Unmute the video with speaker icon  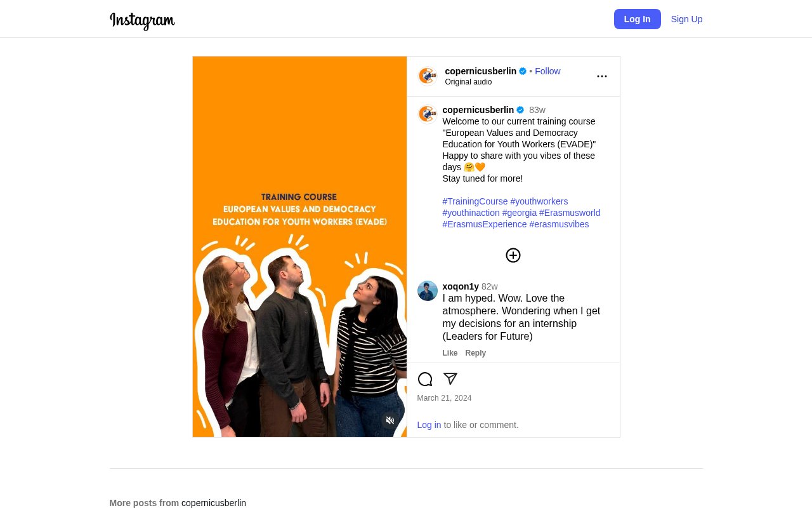390,420
